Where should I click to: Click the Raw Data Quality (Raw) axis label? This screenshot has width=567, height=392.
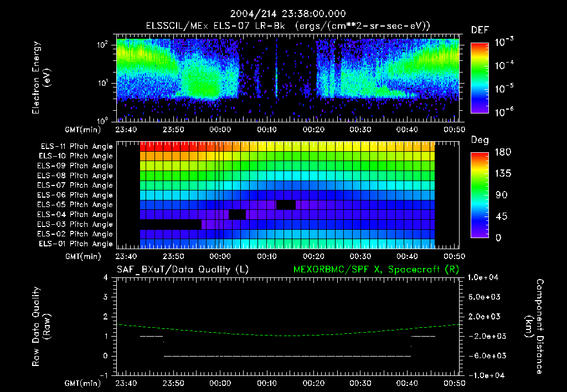pyautogui.click(x=41, y=327)
